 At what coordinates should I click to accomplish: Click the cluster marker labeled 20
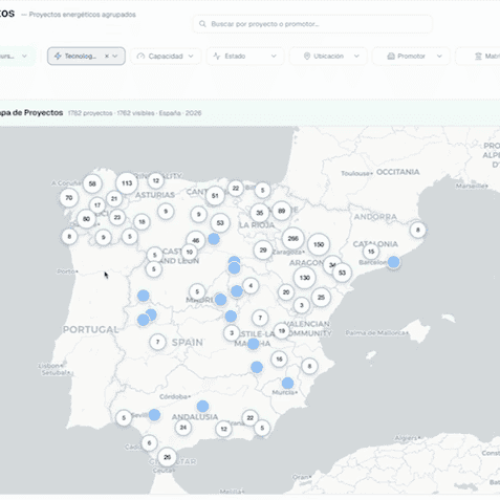pyautogui.click(x=286, y=292)
